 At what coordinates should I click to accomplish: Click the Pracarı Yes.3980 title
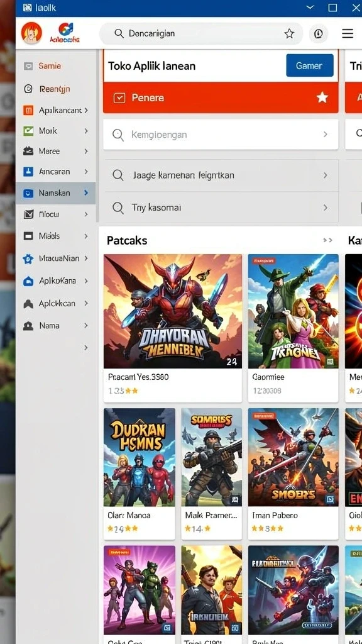pyautogui.click(x=138, y=377)
